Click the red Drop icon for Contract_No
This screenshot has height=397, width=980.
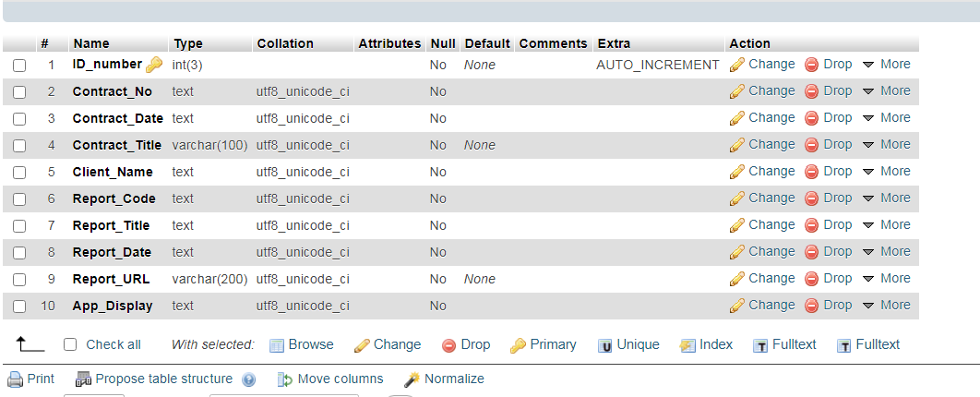tap(811, 91)
